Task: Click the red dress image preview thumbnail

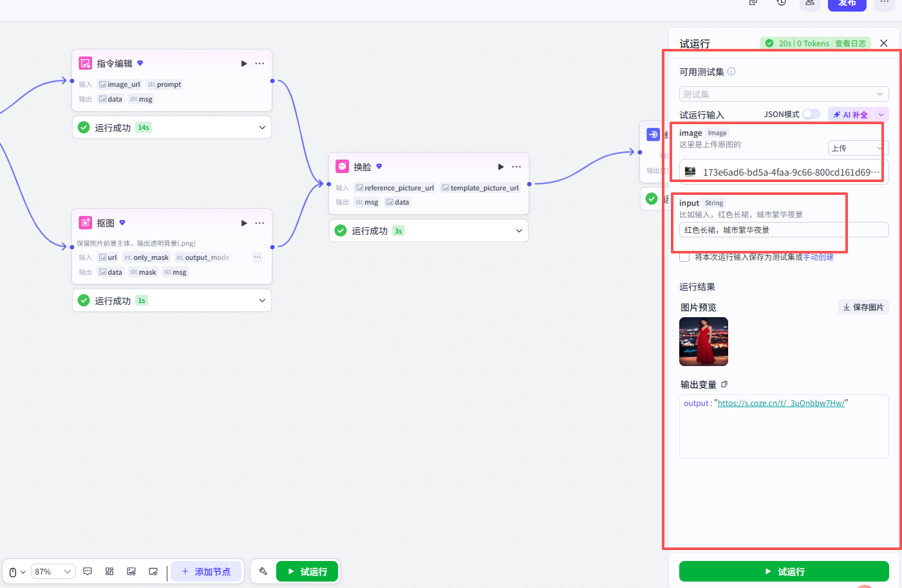Action: (x=704, y=342)
